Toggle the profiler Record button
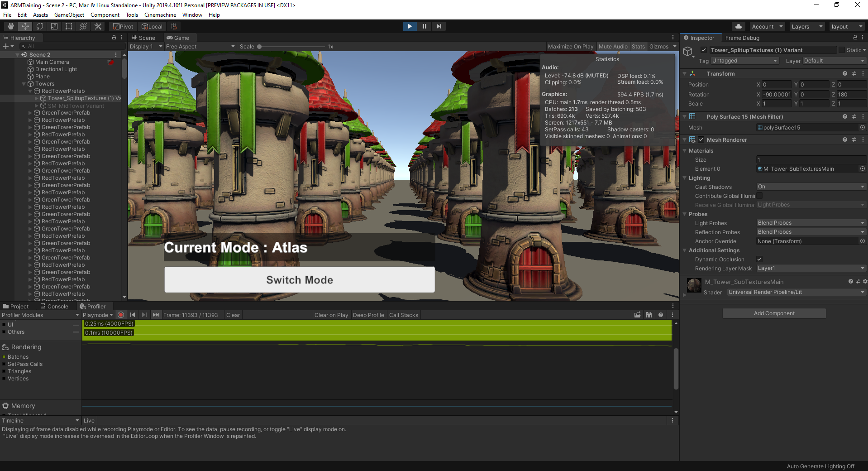This screenshot has width=868, height=471. pyautogui.click(x=121, y=315)
